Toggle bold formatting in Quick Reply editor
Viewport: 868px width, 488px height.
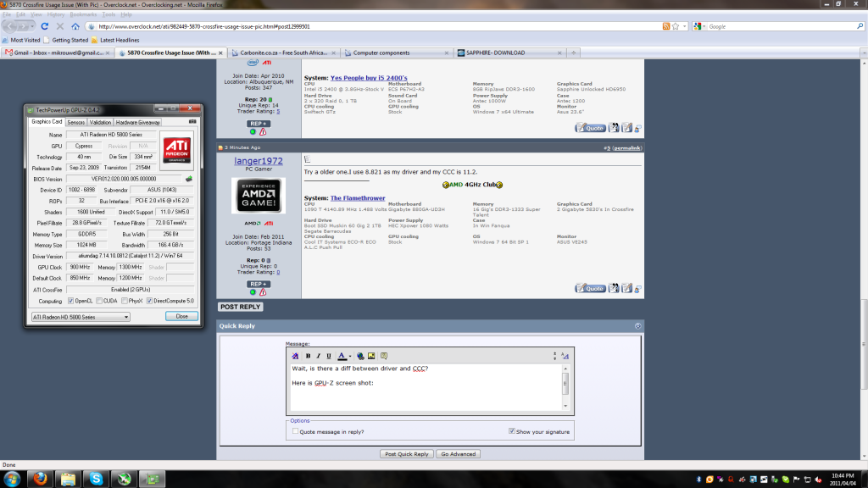[x=309, y=356]
